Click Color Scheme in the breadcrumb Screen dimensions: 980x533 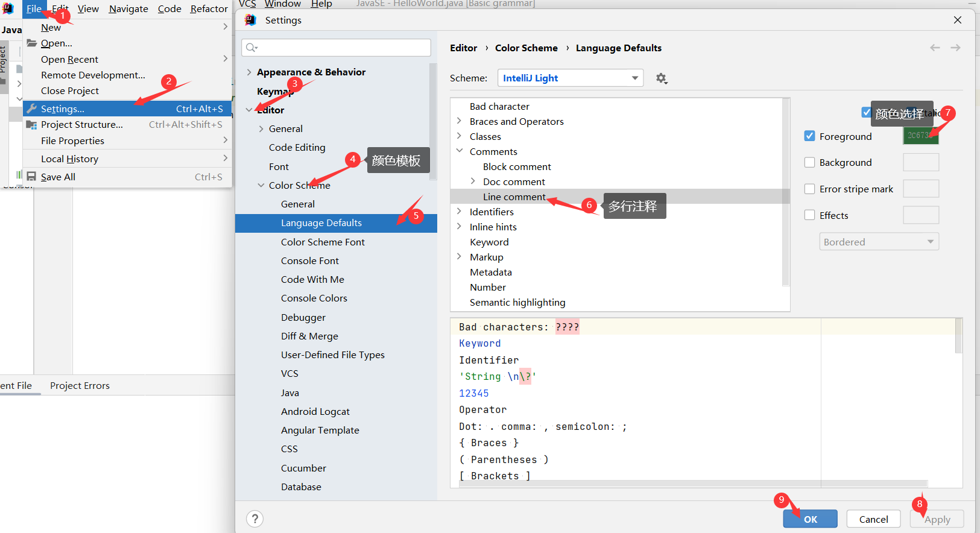click(x=526, y=48)
